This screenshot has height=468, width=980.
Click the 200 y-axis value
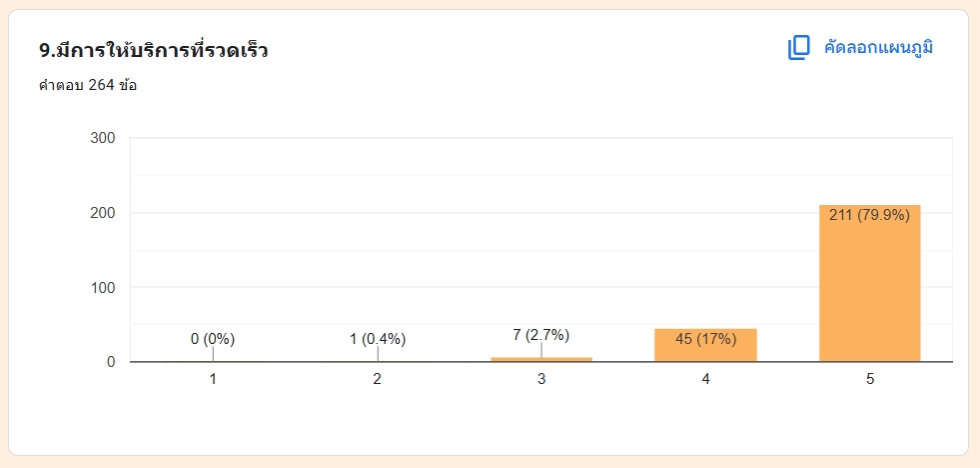[104, 213]
